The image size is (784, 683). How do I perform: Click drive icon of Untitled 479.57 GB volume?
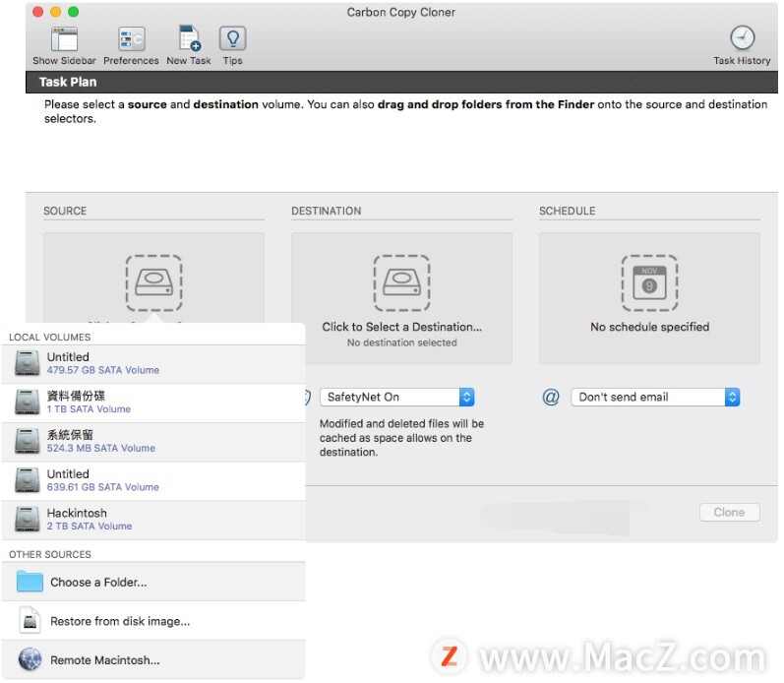click(x=27, y=363)
